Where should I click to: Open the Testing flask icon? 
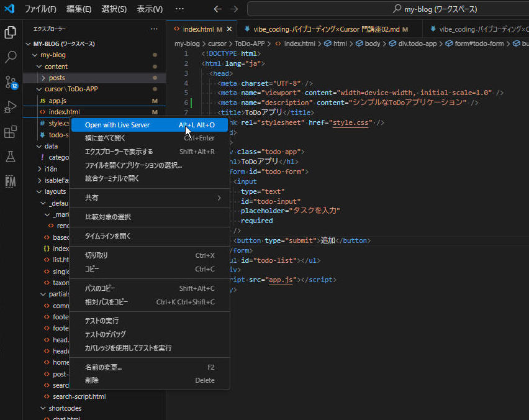(x=11, y=157)
